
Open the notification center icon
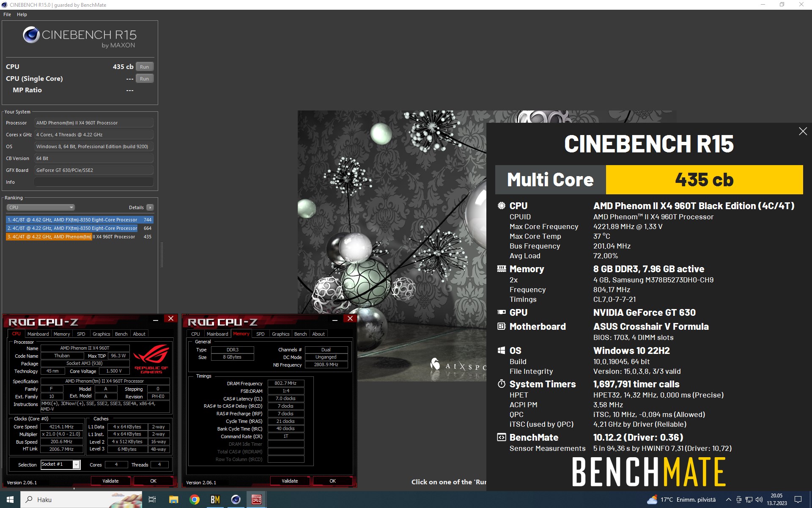tap(798, 500)
